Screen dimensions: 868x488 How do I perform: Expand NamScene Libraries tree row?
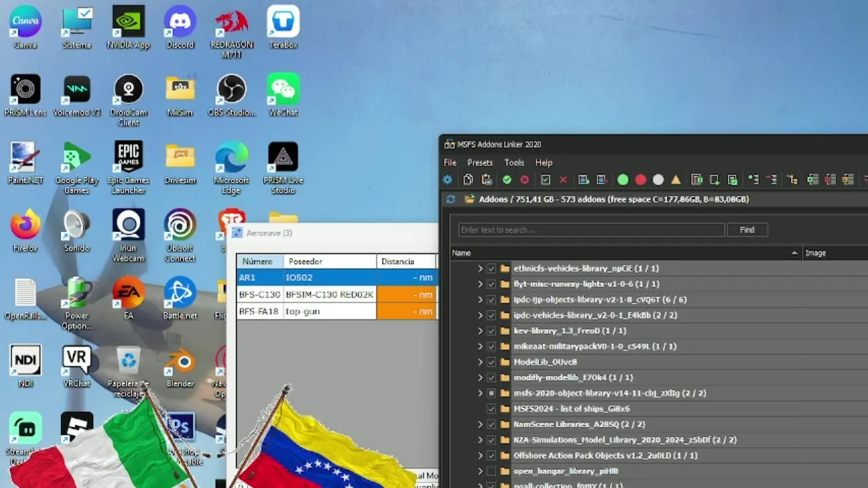479,424
